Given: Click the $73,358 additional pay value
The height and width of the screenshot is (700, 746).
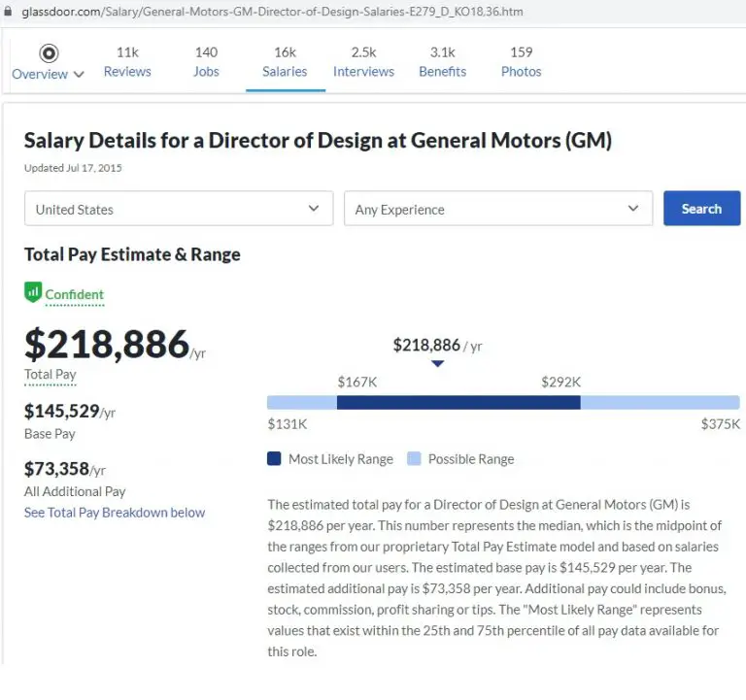Looking at the screenshot, I should point(56,469).
